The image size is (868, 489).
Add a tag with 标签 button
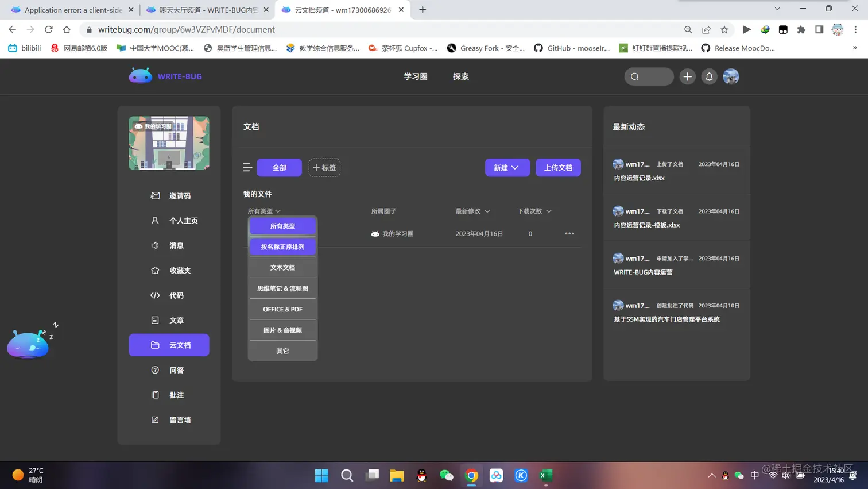pos(324,168)
